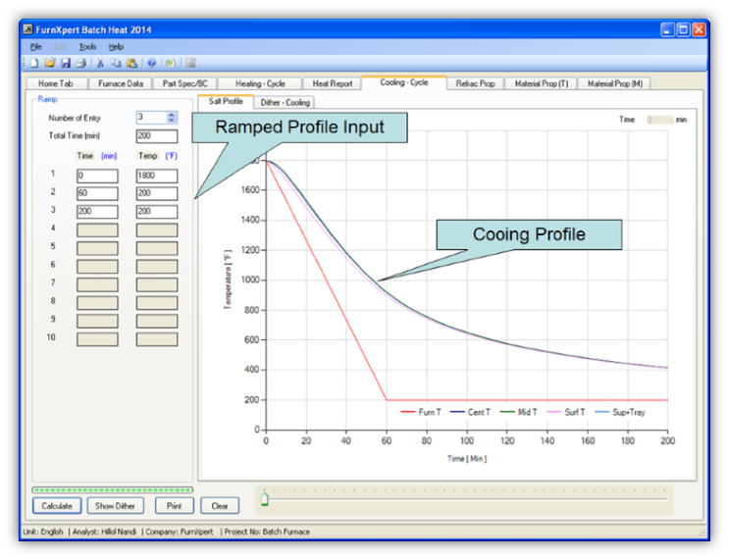729x560 pixels.
Task: Open the Tools menu
Action: pos(87,46)
